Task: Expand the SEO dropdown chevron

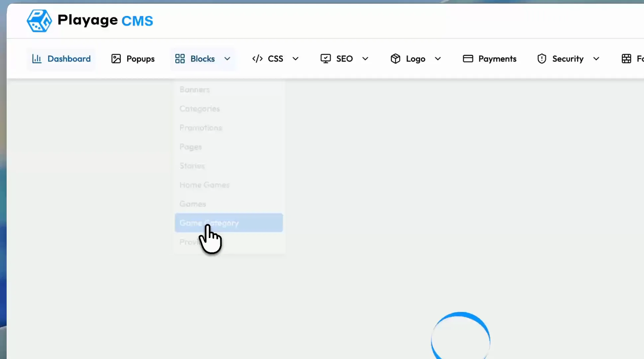Action: 365,59
